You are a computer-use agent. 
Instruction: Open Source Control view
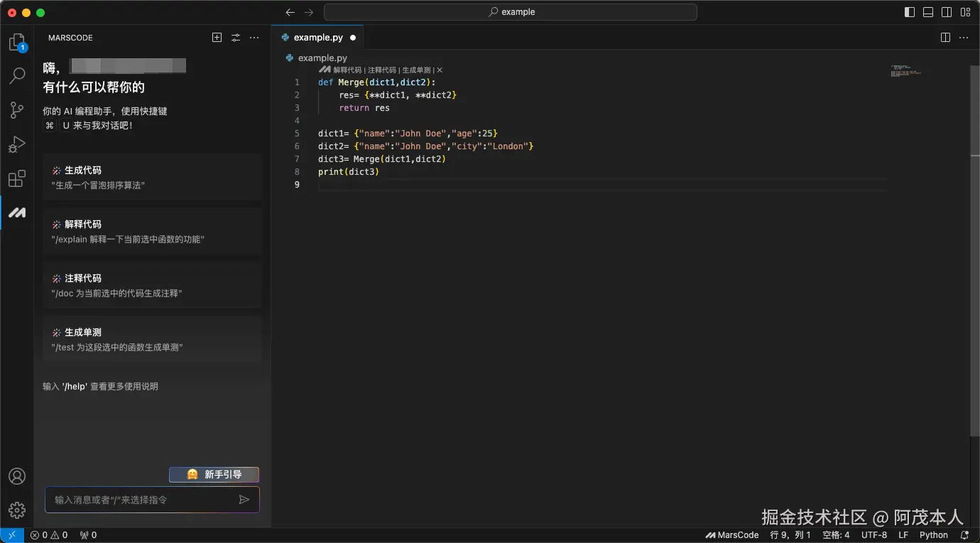[17, 109]
